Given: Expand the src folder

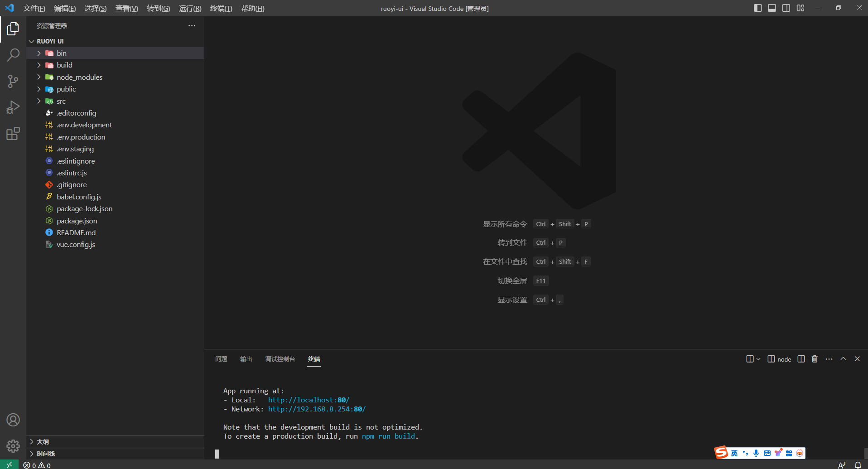Looking at the screenshot, I should [x=116, y=101].
